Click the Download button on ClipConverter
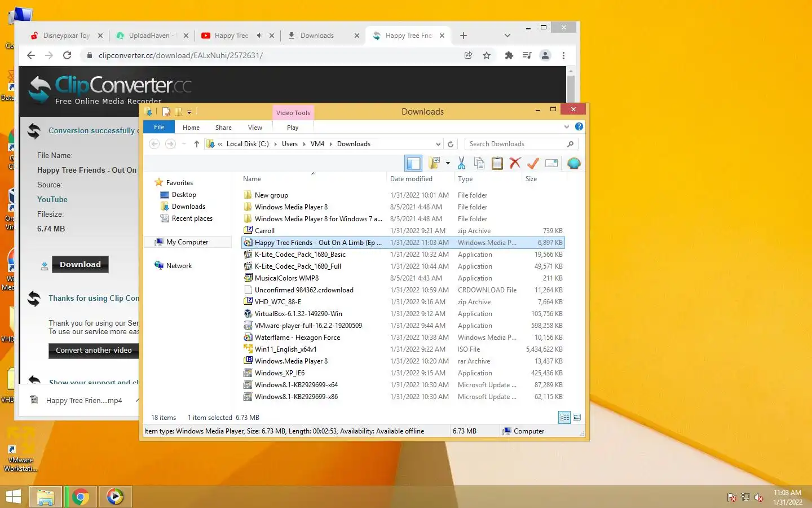The height and width of the screenshot is (508, 812). (80, 264)
